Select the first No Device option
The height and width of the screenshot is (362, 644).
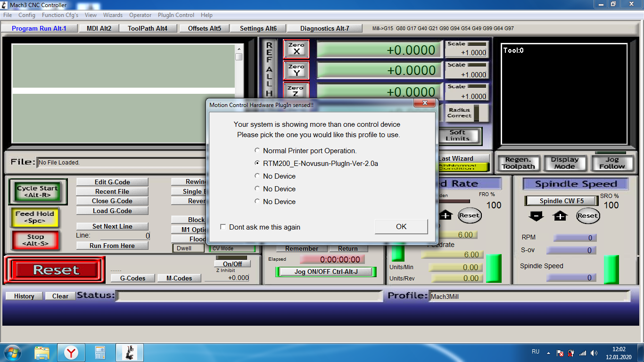coord(275,176)
